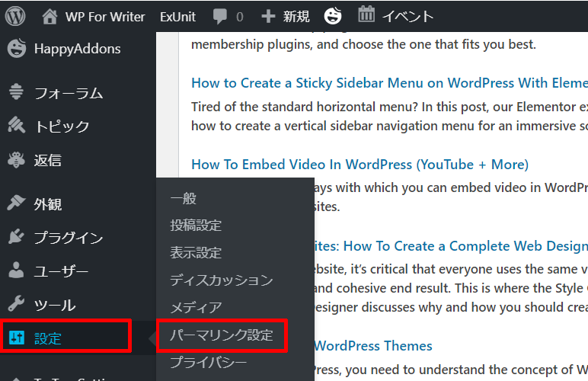
Task: Open WP For Writer site name
Action: [105, 17]
